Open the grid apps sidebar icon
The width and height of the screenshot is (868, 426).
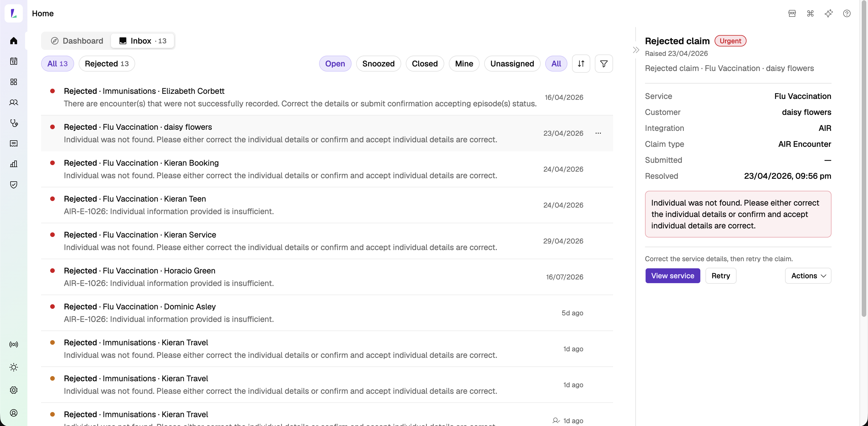pos(13,82)
